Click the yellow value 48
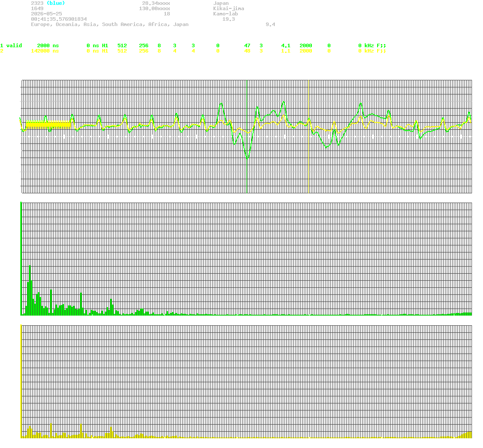 point(247,51)
